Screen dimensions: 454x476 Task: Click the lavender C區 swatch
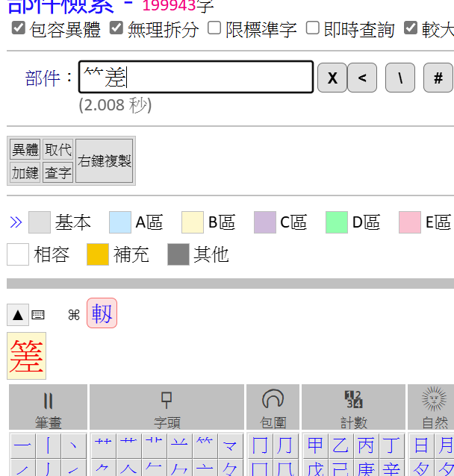[265, 222]
